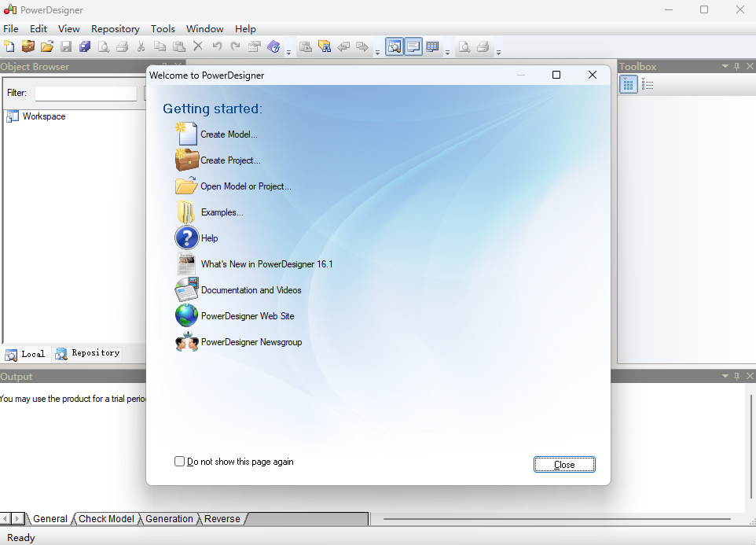
Task: Click the Create Project briefcase icon
Action: pyautogui.click(x=186, y=160)
